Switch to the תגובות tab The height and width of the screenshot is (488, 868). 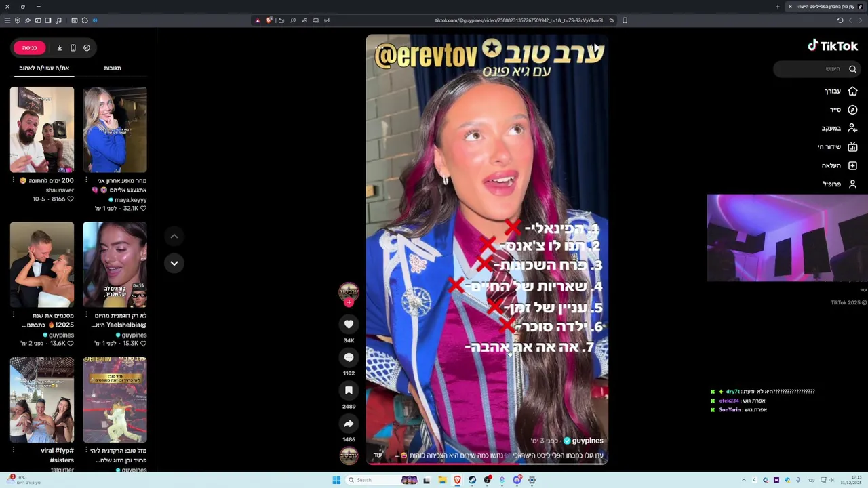pyautogui.click(x=113, y=68)
